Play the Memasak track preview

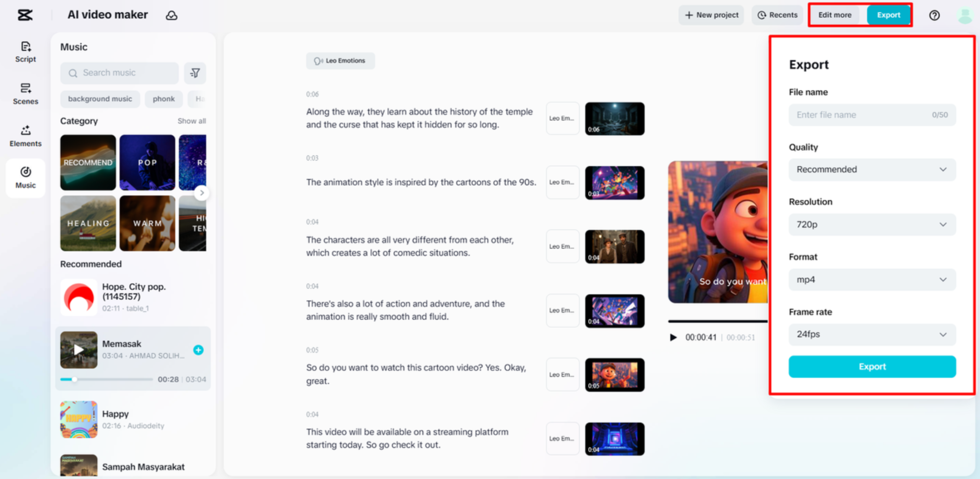click(x=78, y=350)
